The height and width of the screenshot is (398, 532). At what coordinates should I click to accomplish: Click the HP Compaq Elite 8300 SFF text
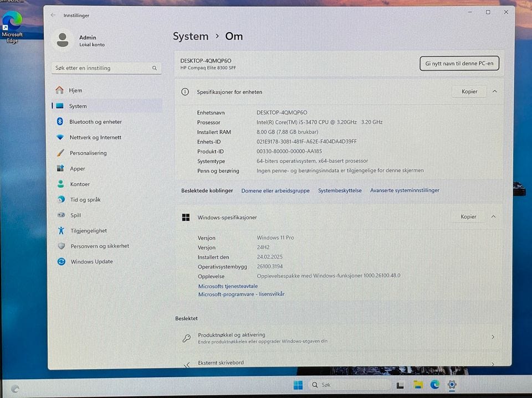click(x=208, y=68)
